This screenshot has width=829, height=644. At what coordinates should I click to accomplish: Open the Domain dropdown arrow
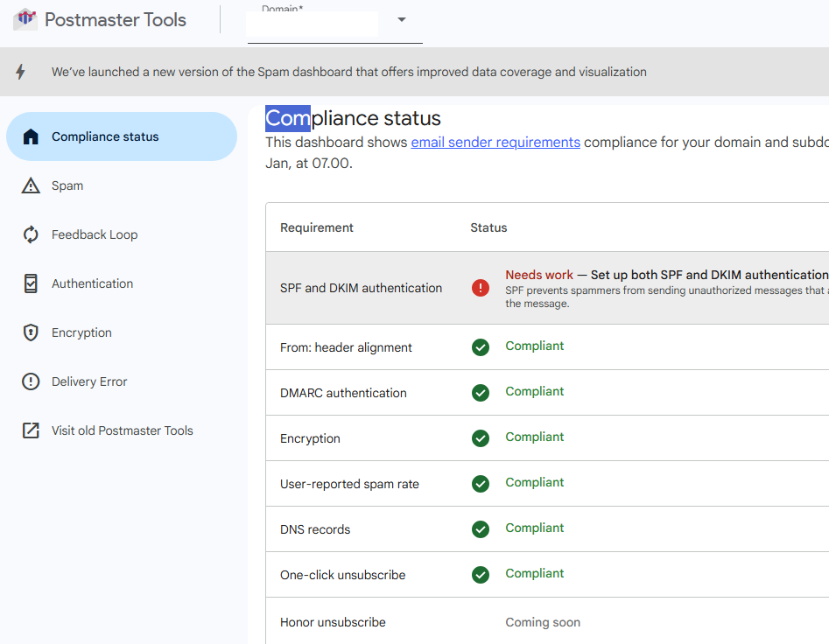(x=402, y=20)
